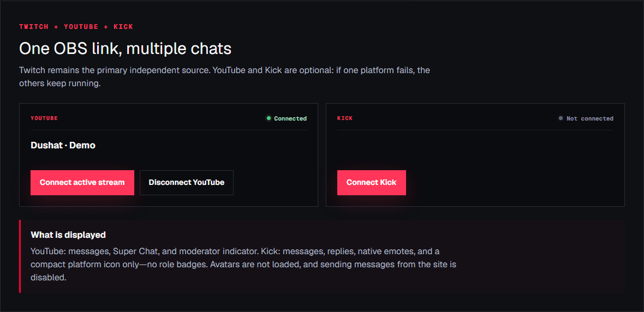Click the Connect Kick button
Viewport: 644px width, 312px height.
point(371,182)
